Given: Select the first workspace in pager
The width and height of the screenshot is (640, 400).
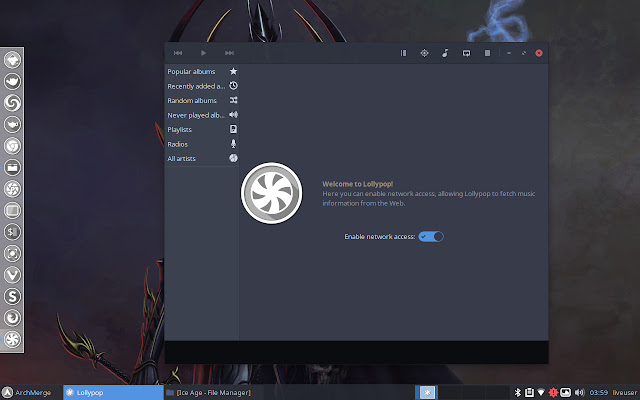Looking at the screenshot, I should point(427,393).
